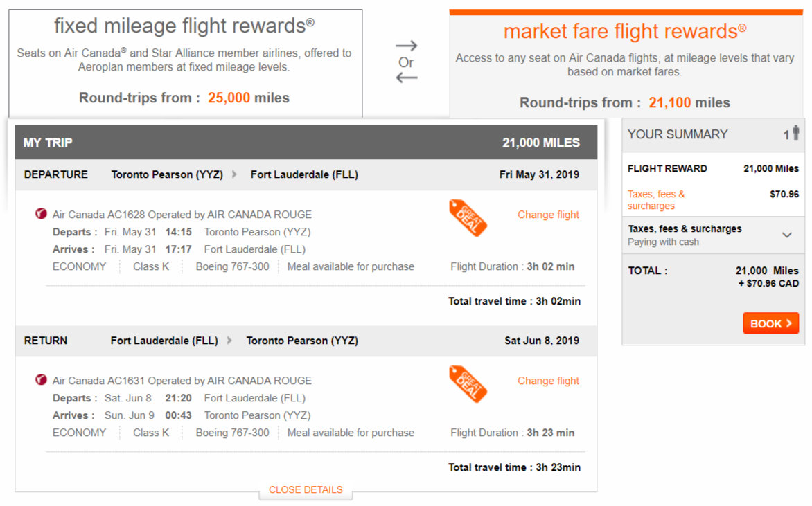Click the YOUR SUMMARY panel header
812x506 pixels.
(677, 134)
